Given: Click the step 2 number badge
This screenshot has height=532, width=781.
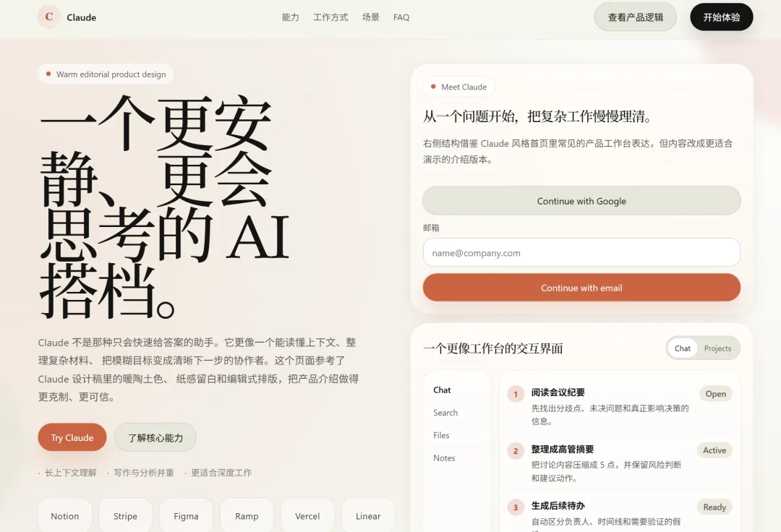Looking at the screenshot, I should pos(516,451).
